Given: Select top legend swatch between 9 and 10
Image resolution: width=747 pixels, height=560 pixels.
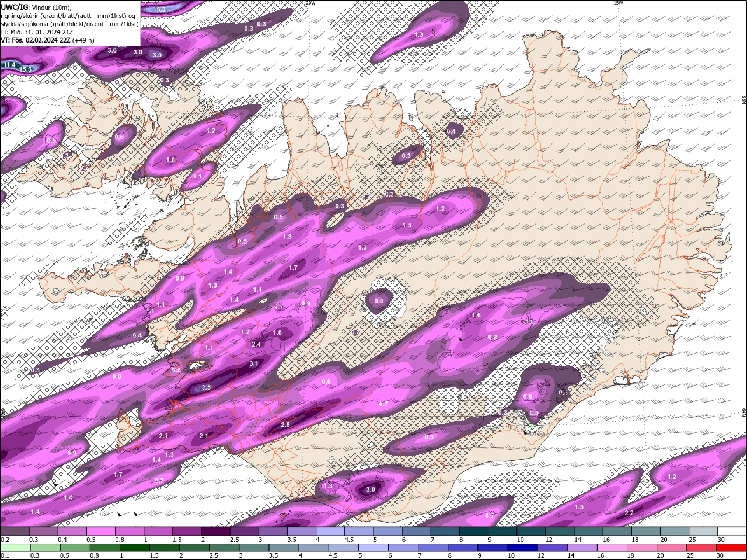Looking at the screenshot, I should 502,531.
